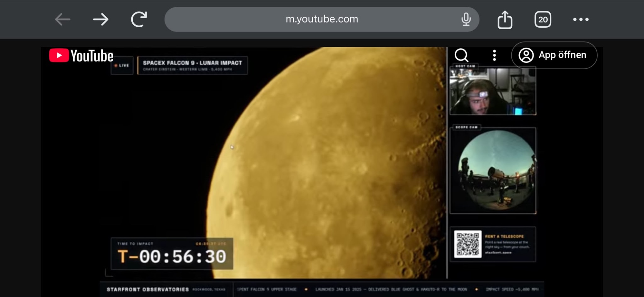644x297 pixels.
Task: Reload the YouTube page
Action: [139, 19]
